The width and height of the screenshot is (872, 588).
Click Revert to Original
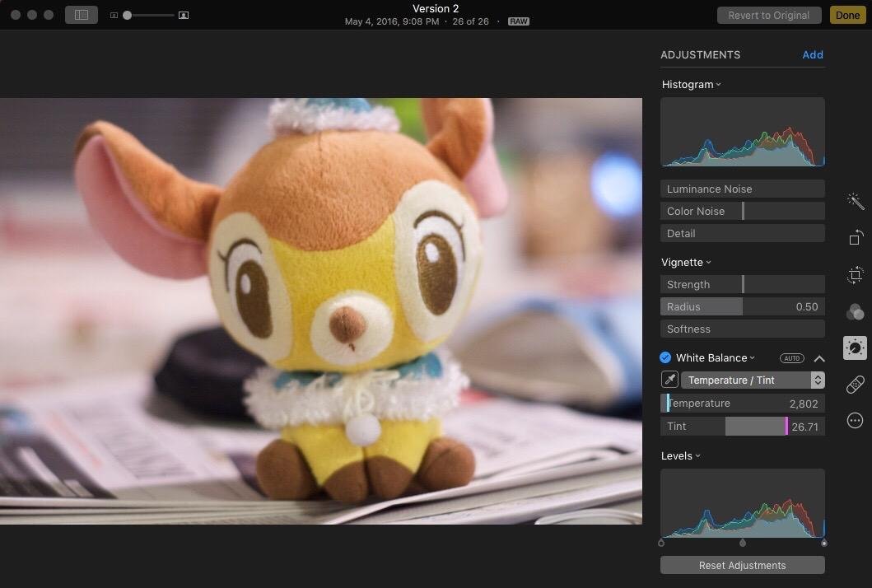pyautogui.click(x=768, y=15)
